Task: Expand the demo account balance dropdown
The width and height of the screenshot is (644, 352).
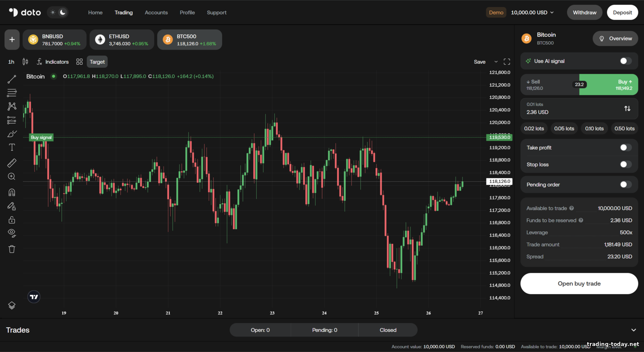Action: point(532,12)
